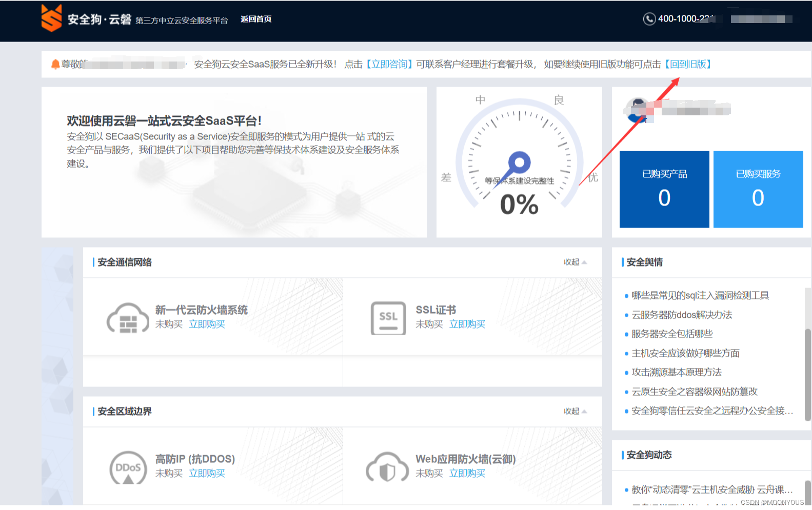
Task: Click the 安全舆情 panel heading
Action: click(x=644, y=262)
